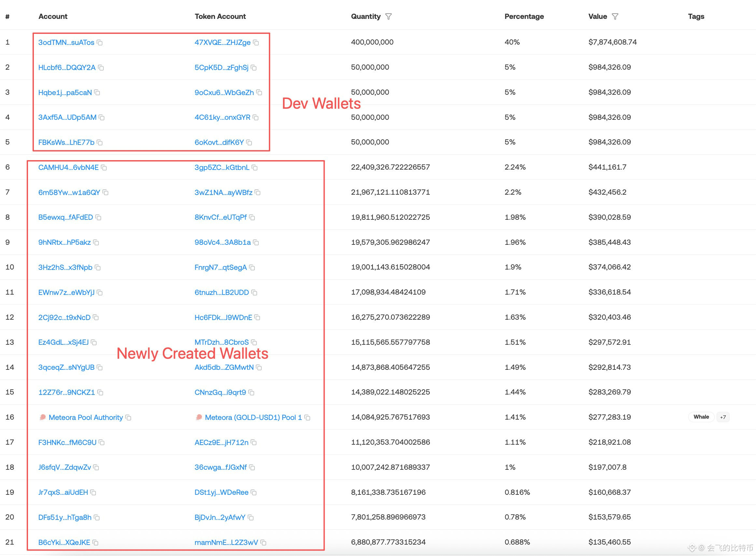Viewport: 756px width, 556px height.
Task: Open token account Hc6FDk...J9WDnE
Action: (x=223, y=317)
